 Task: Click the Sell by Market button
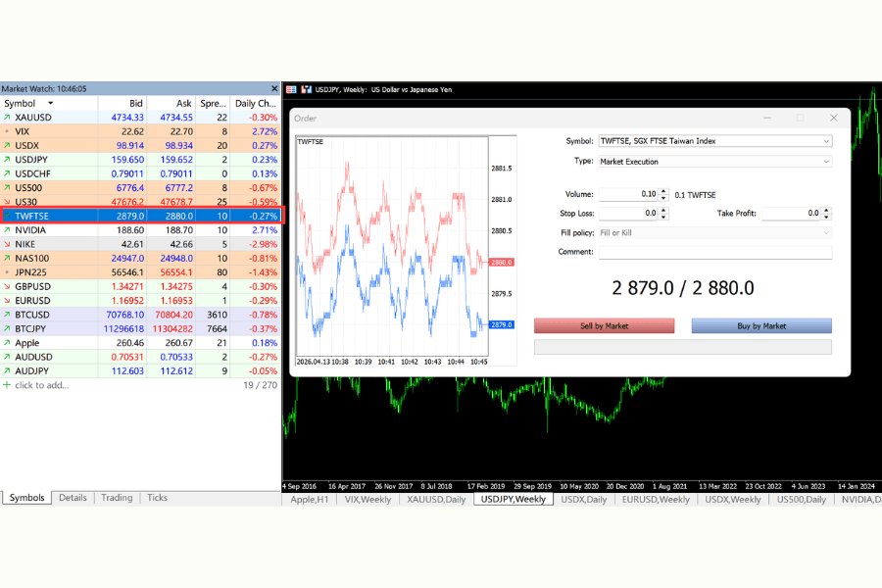coord(604,325)
